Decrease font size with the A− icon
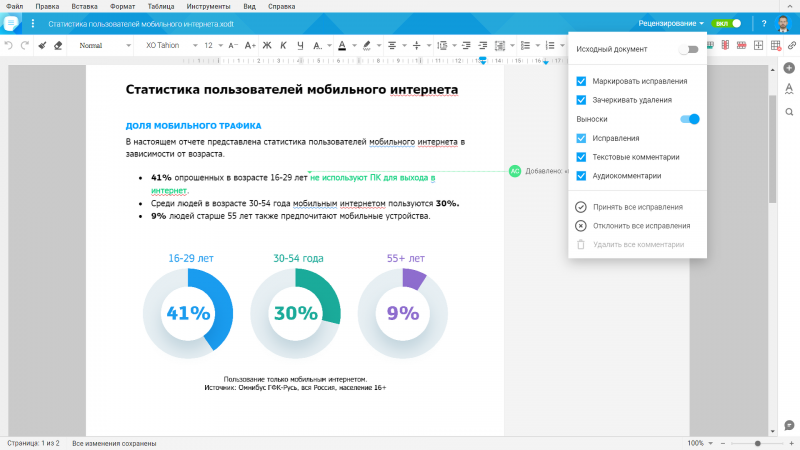This screenshot has height=450, width=800. pyautogui.click(x=233, y=45)
